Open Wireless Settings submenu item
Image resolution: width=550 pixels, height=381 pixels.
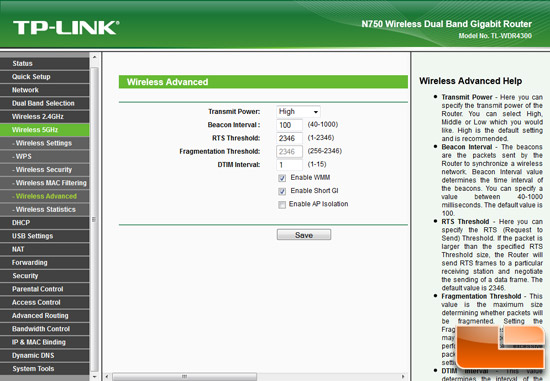45,143
